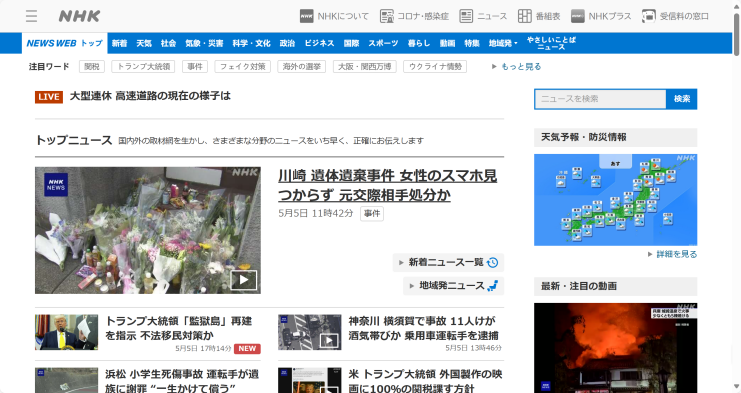Open 地域発ニュース button
741x393 pixels.
pyautogui.click(x=453, y=286)
